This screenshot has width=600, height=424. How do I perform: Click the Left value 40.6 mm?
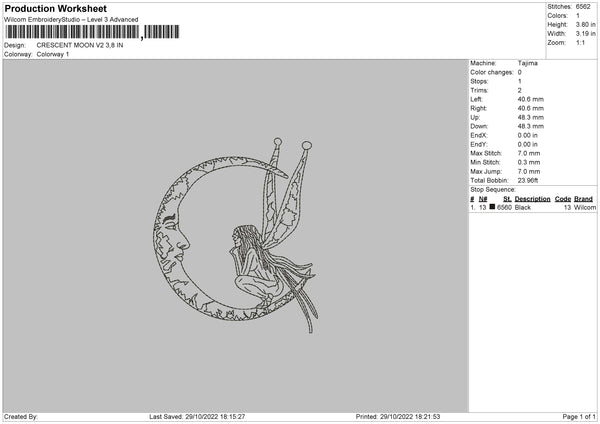coord(531,99)
